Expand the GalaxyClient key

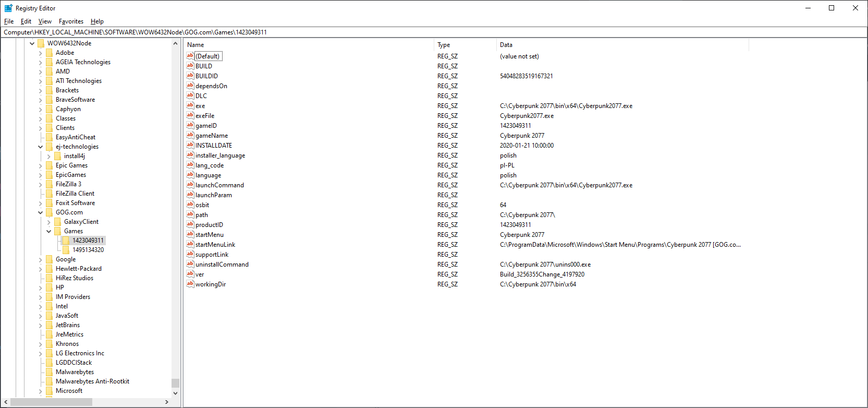click(49, 222)
